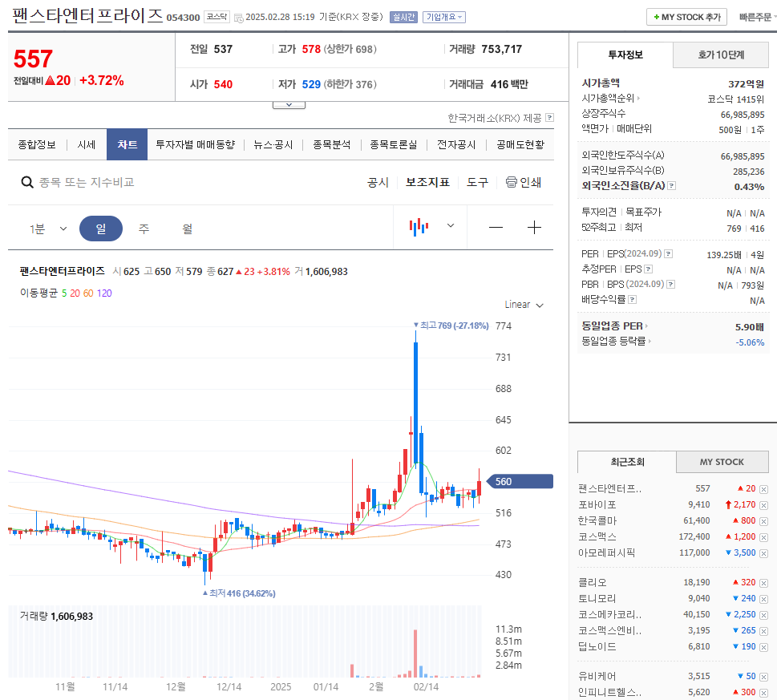Zoom into the chart with the plus icon
Viewport: 777px width, 700px height.
[534, 228]
